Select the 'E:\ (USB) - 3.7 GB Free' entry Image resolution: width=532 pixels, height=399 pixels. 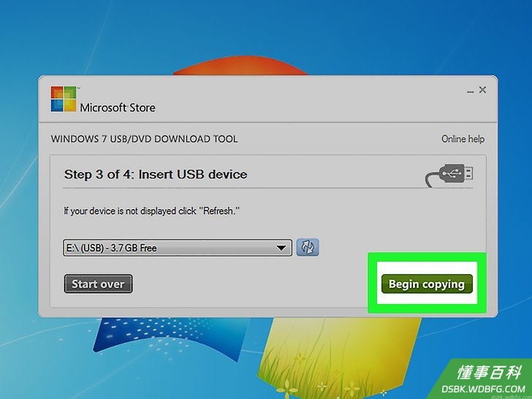178,248
